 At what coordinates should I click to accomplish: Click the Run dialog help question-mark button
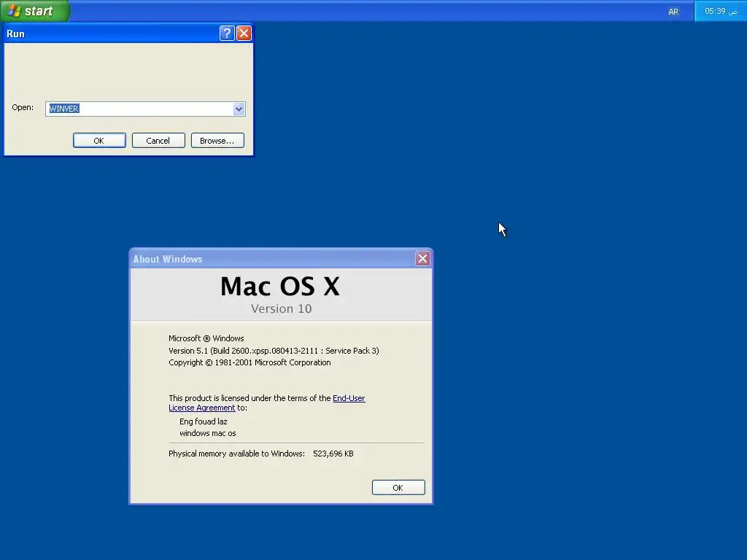227,33
